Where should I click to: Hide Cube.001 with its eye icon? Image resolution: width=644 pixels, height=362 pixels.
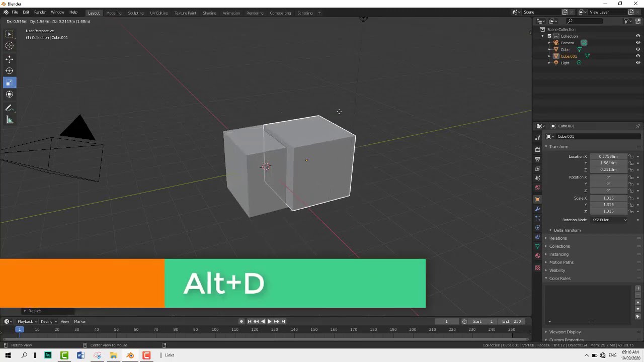[x=637, y=56]
